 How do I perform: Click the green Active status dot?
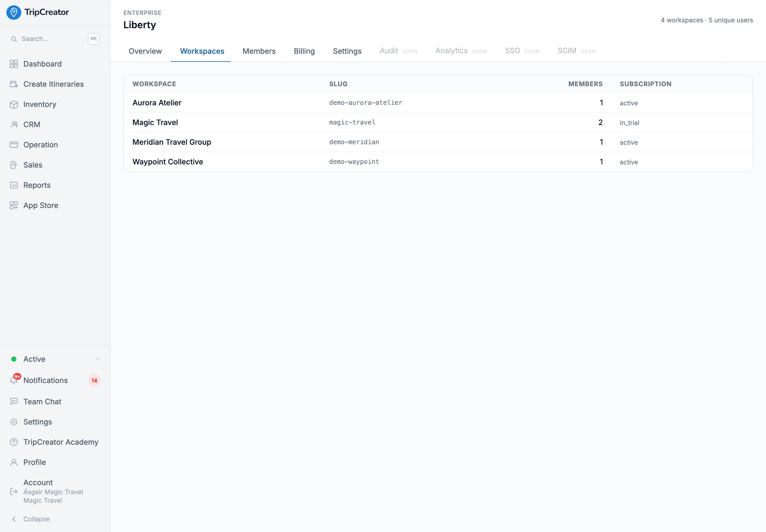14,359
